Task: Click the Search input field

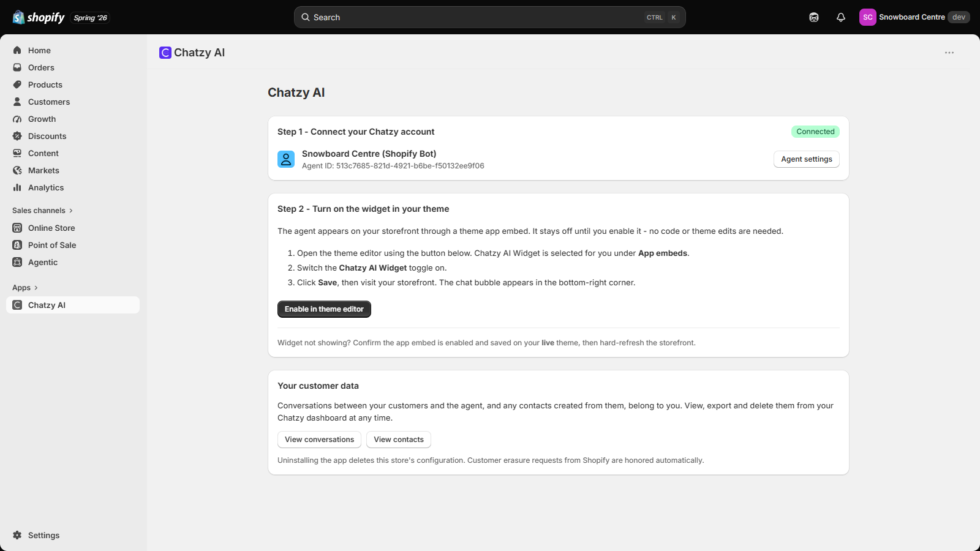Action: [x=490, y=17]
